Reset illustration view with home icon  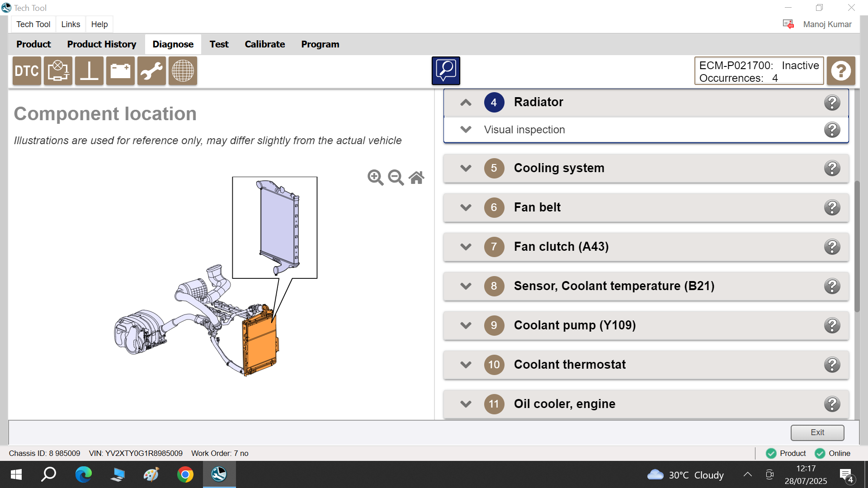click(x=416, y=178)
